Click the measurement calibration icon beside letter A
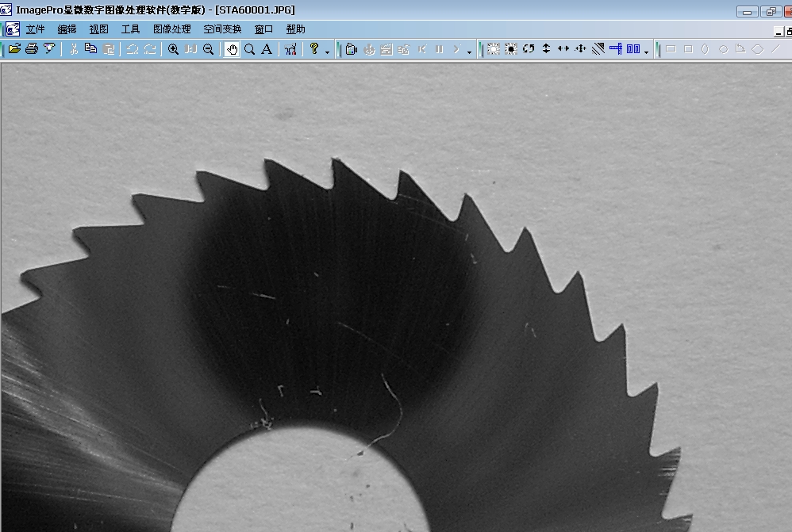792x532 pixels. pos(290,49)
